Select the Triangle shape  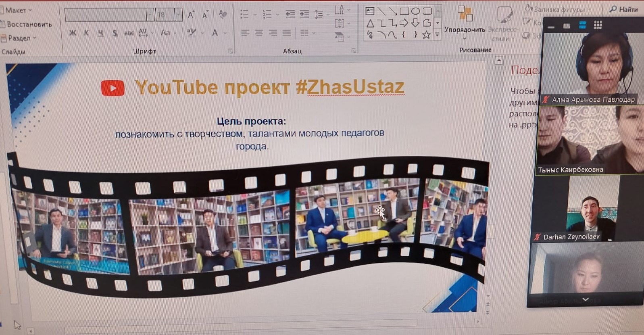point(370,23)
